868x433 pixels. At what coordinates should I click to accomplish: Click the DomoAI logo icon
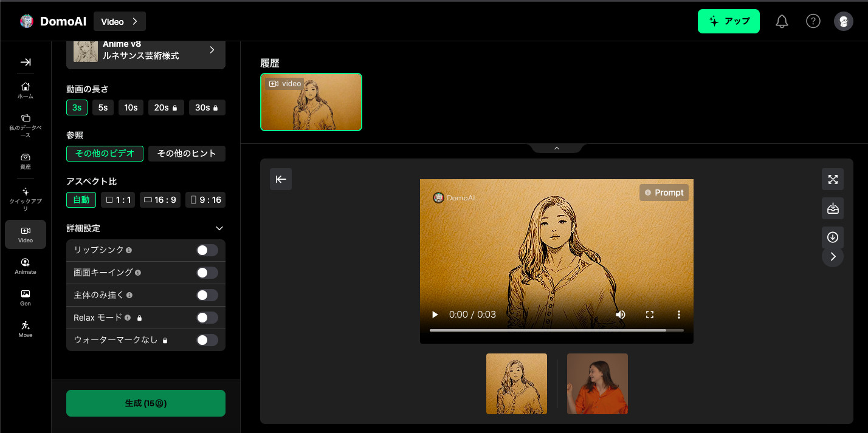(27, 21)
